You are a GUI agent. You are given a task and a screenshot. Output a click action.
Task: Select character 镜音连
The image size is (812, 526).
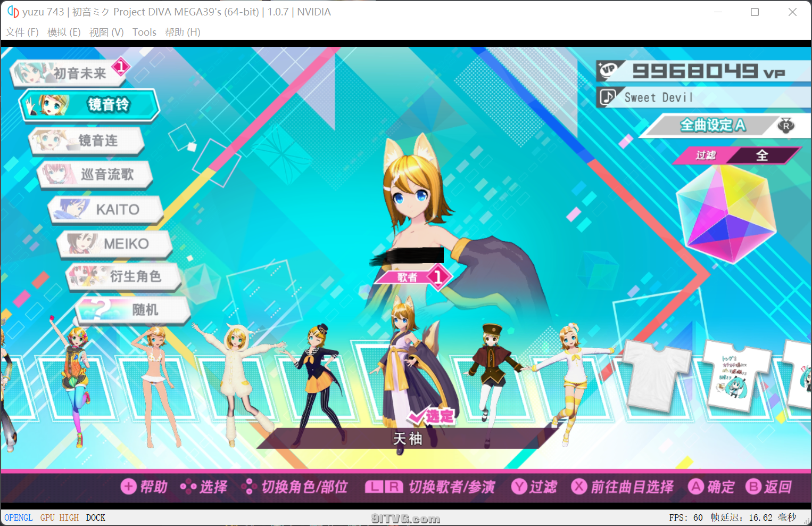click(x=86, y=141)
